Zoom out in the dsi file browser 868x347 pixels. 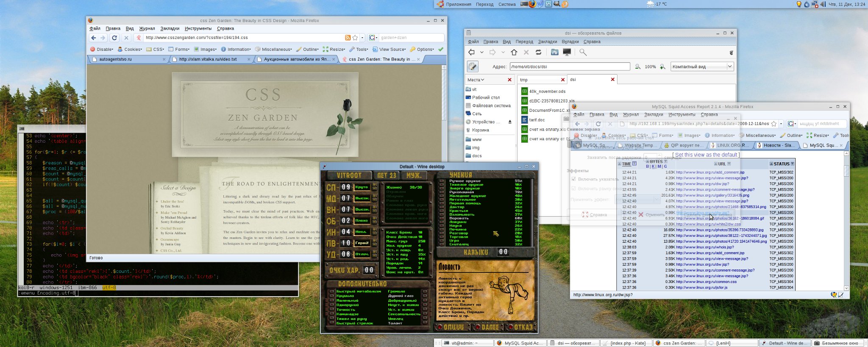click(637, 67)
